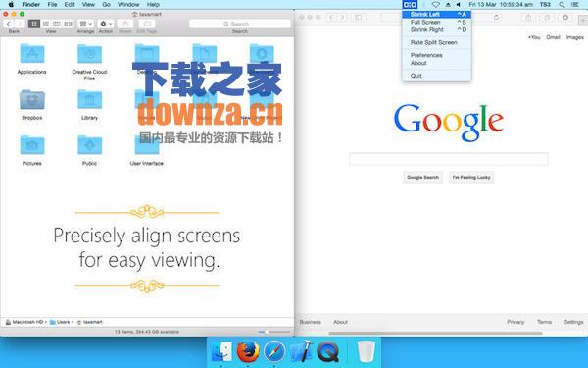Choose Shrink Right from the menu
The width and height of the screenshot is (588, 368).
(x=436, y=30)
